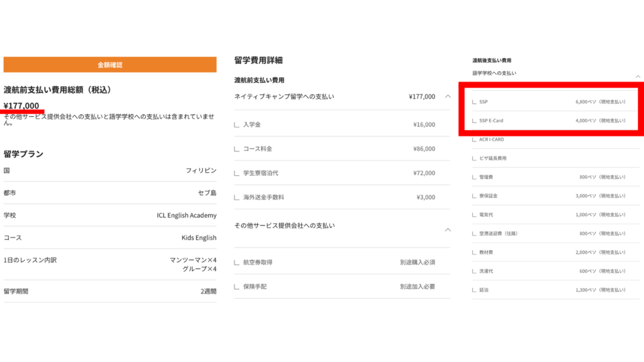This screenshot has width=644, height=362.
Task: Click the ACR I-CARD entry
Action: (x=491, y=140)
